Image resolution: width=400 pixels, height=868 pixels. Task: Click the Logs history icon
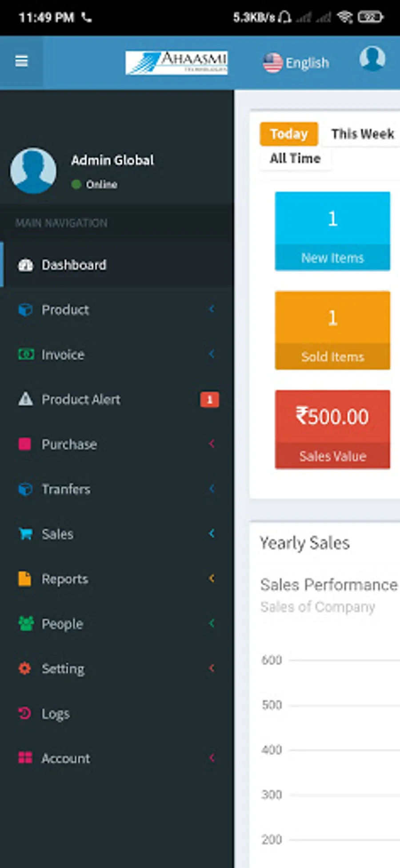click(25, 713)
